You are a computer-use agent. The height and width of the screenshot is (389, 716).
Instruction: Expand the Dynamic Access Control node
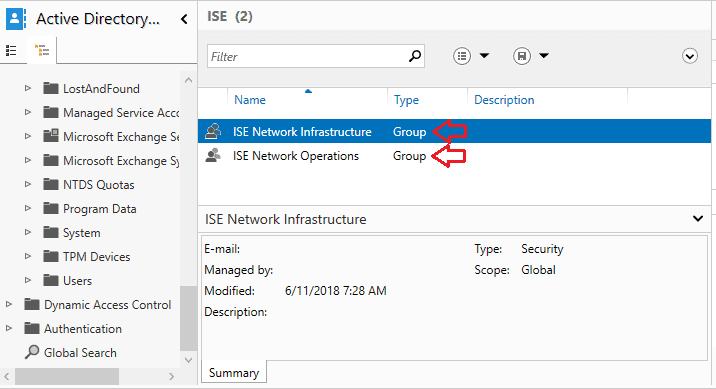(x=9, y=304)
